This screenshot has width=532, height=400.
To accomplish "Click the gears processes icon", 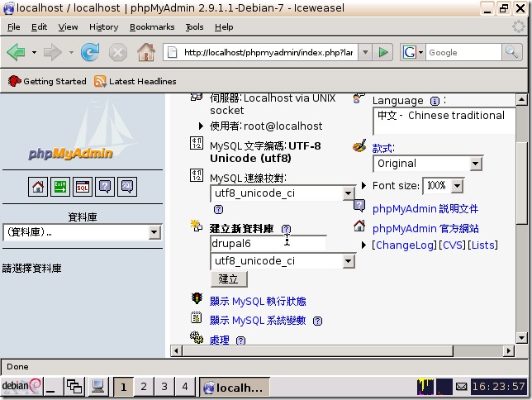I will pyautogui.click(x=197, y=337).
